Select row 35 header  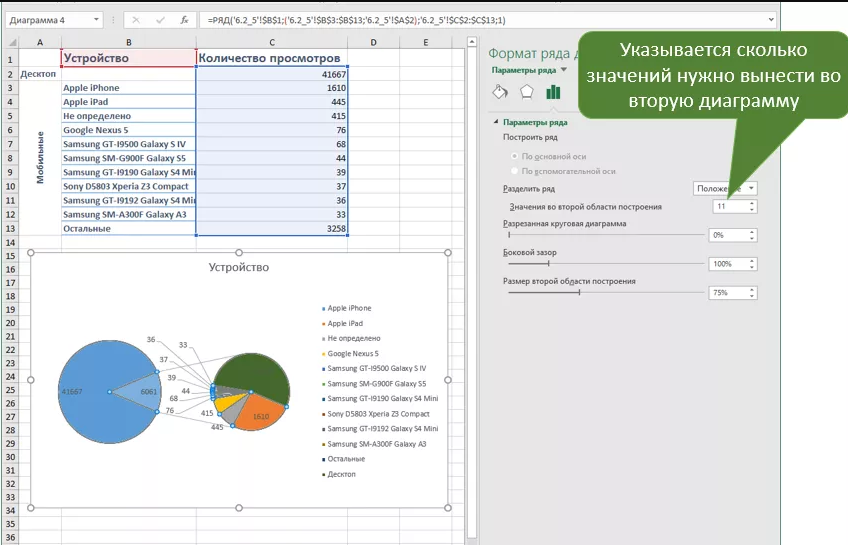pyautogui.click(x=10, y=524)
